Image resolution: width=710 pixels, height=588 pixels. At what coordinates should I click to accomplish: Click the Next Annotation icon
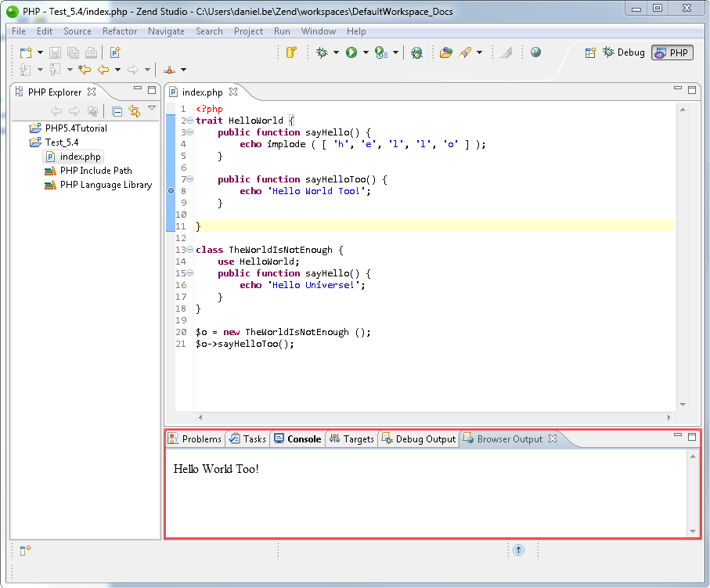pyautogui.click(x=25, y=70)
